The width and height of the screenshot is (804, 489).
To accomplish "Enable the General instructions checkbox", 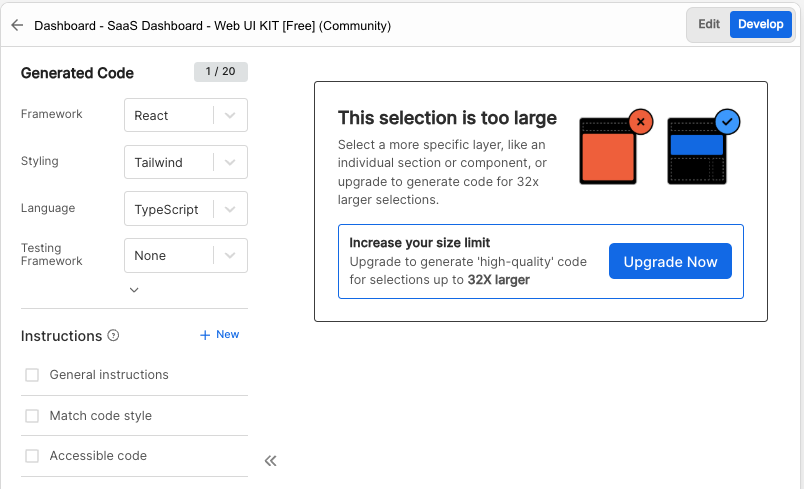I will point(32,375).
